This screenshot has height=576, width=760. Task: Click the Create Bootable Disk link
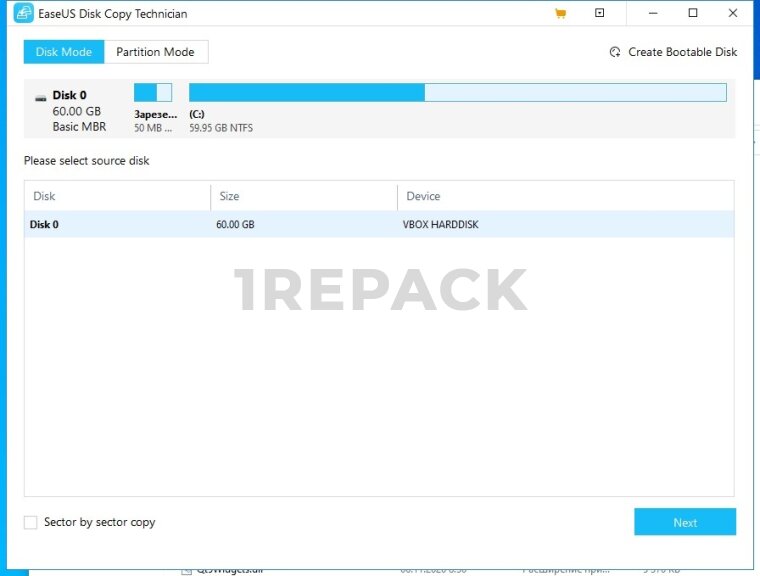coord(682,52)
